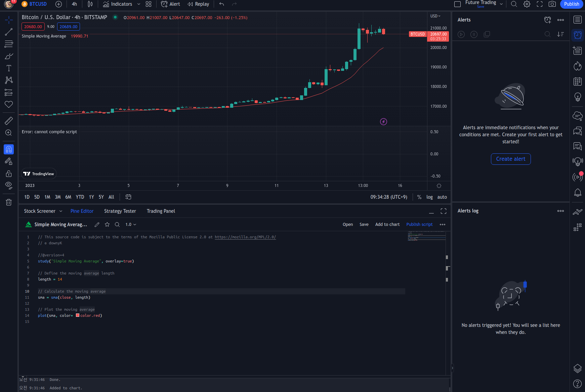The height and width of the screenshot is (392, 585).
Task: Toggle favorite star for the script
Action: coord(107,225)
